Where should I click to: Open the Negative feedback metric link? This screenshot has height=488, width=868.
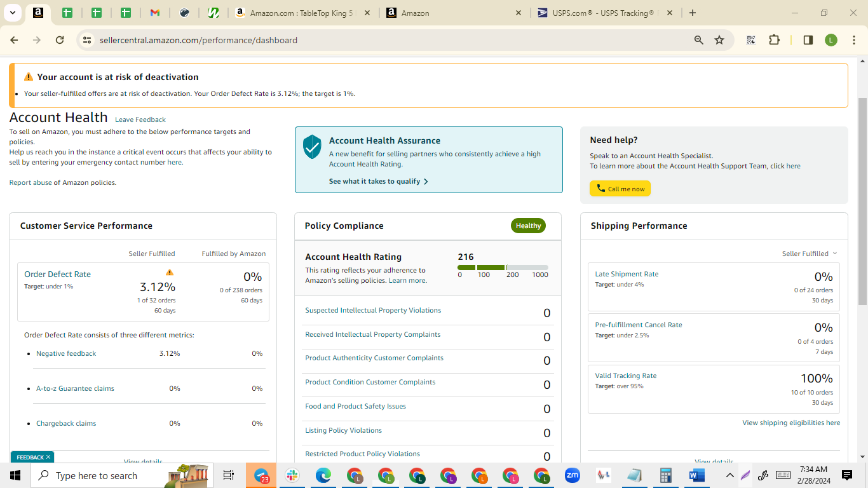[x=66, y=353]
